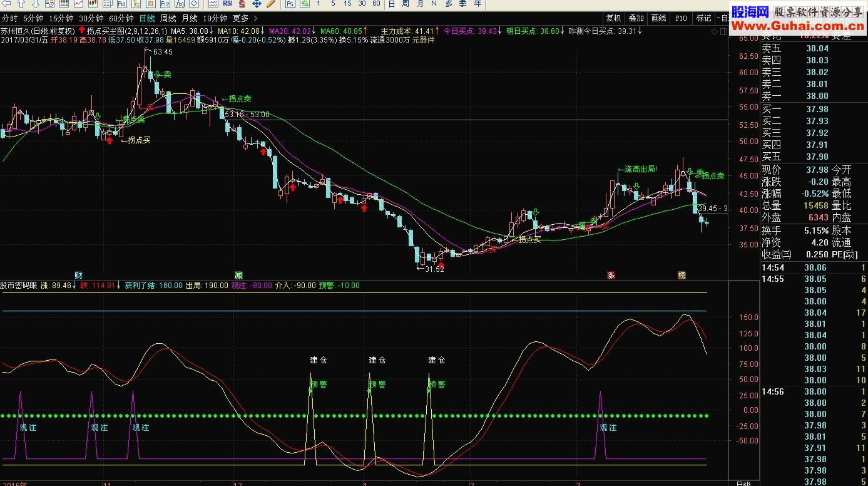Click the 元器件 sector label
This screenshot has width=868, height=486.
pos(423,39)
